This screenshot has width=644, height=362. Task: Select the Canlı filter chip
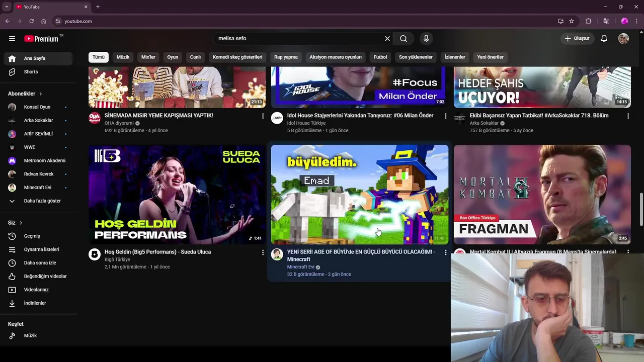click(195, 57)
